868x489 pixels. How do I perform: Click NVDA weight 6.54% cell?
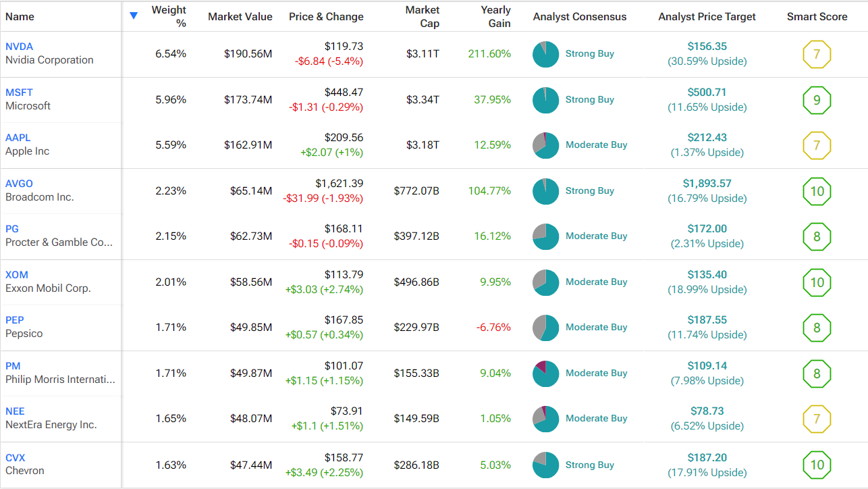[x=171, y=54]
